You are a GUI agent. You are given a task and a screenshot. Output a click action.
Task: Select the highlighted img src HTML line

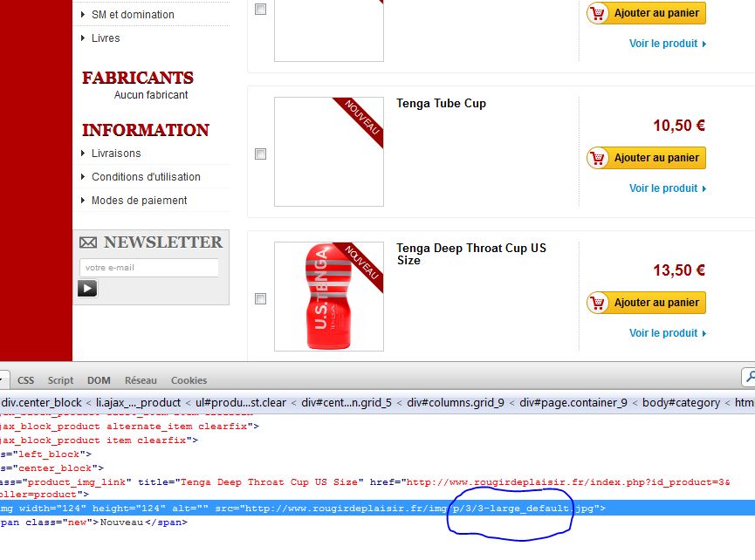377,508
